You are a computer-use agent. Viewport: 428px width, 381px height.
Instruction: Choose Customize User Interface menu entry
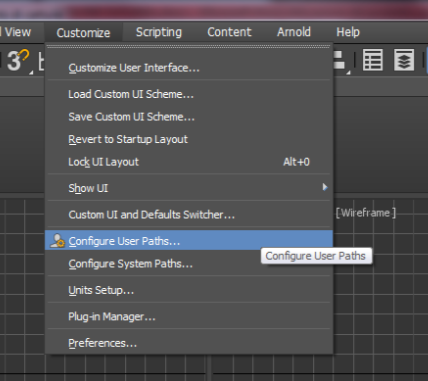pos(189,68)
